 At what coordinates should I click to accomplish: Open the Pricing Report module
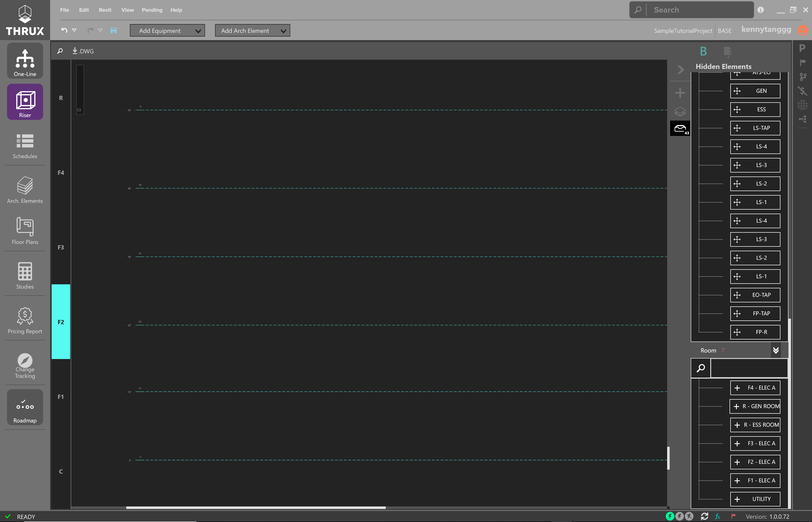25,320
